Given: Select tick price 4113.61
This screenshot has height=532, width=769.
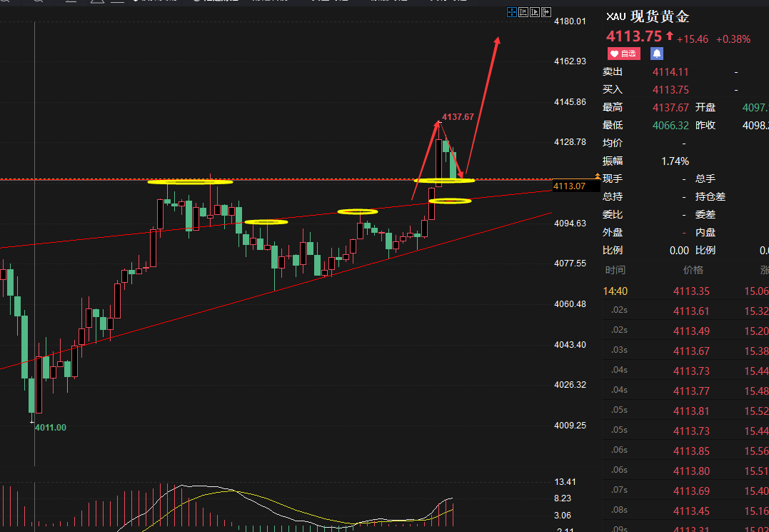Looking at the screenshot, I should pos(691,311).
